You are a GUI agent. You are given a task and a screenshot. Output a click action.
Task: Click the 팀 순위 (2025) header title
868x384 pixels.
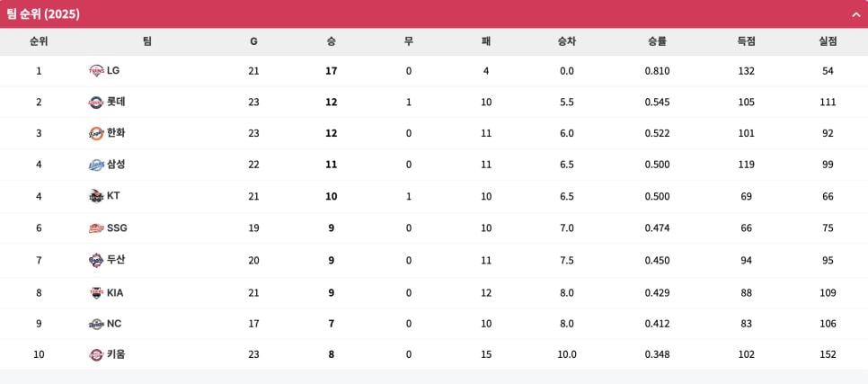42,14
